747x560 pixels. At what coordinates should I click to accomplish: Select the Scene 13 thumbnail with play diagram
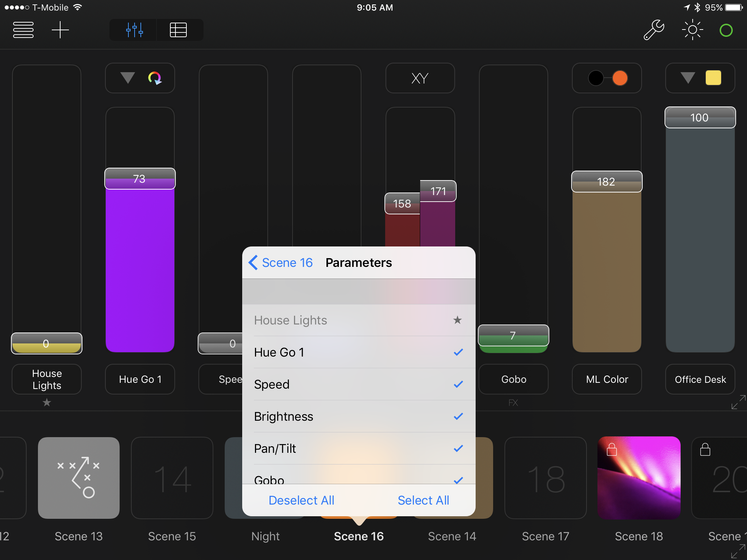point(79,478)
